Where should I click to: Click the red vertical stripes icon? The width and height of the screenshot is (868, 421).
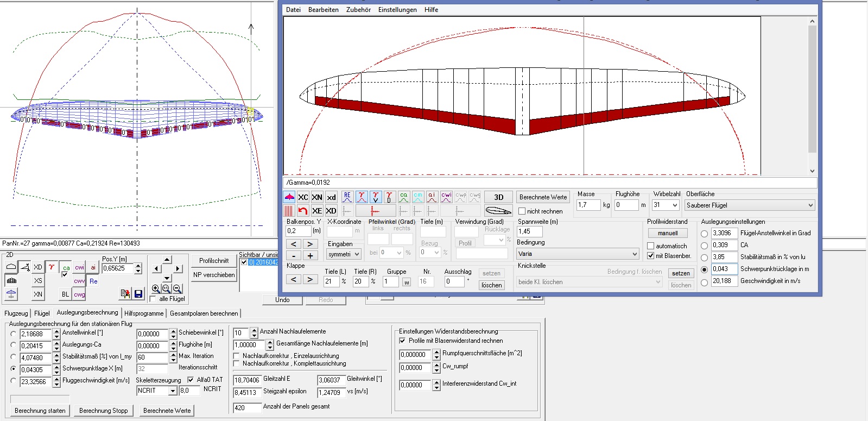tap(289, 211)
